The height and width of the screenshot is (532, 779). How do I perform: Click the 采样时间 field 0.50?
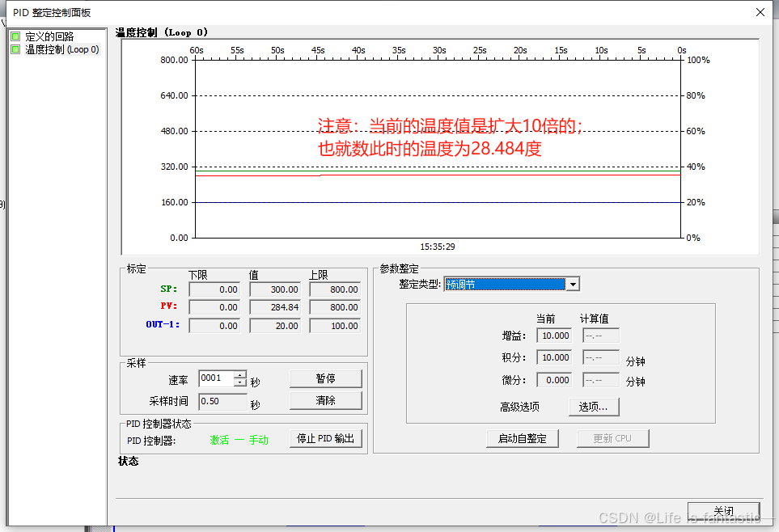pyautogui.click(x=222, y=401)
